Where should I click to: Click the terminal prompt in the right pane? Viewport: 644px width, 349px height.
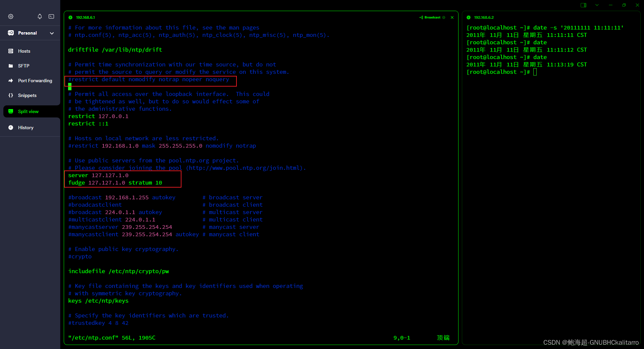[x=535, y=72]
